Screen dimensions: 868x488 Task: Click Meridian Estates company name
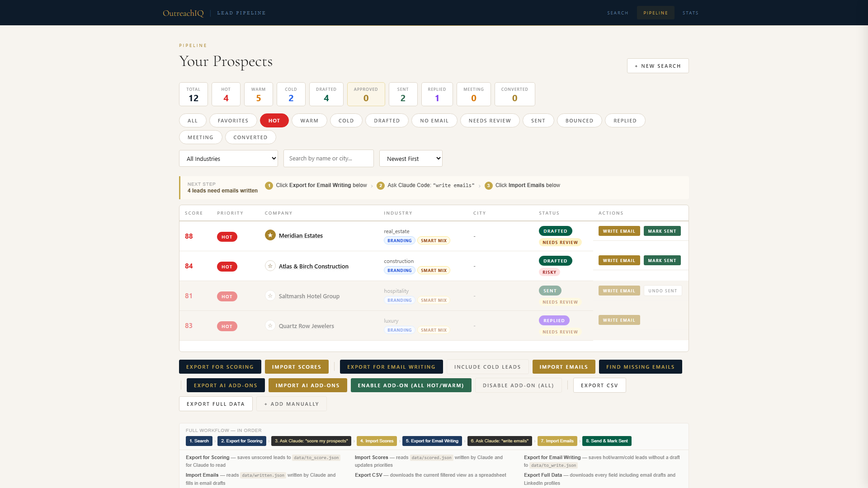tap(301, 236)
